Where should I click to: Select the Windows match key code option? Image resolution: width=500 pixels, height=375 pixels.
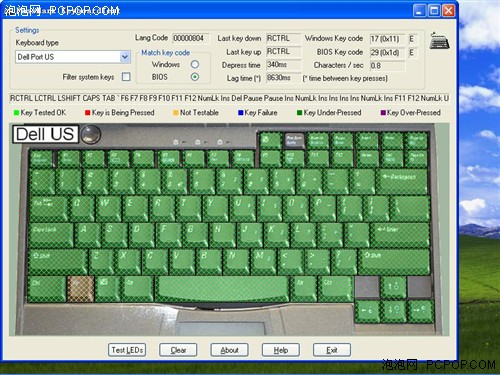(x=195, y=64)
